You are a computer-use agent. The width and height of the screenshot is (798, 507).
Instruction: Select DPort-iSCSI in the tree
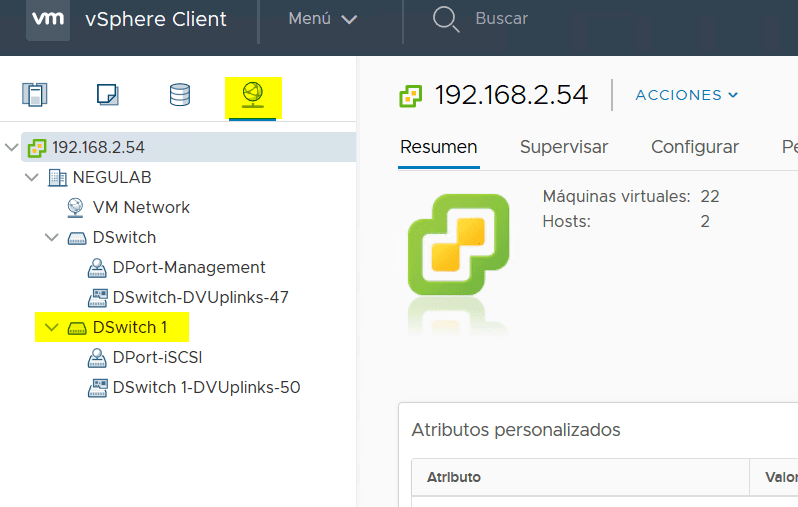coord(157,358)
